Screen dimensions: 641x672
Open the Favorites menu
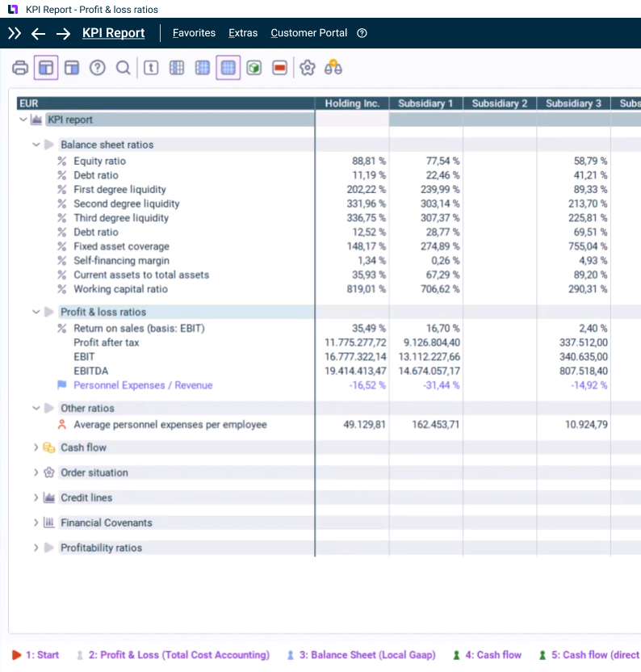coord(194,33)
